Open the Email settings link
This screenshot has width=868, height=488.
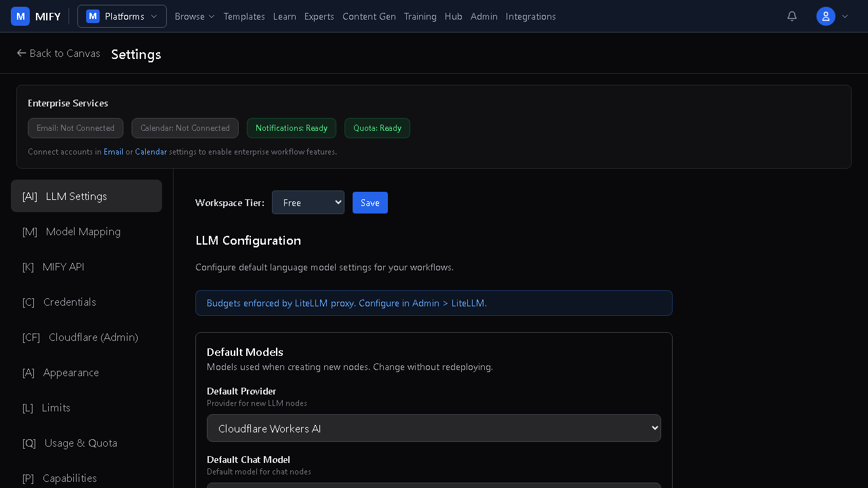pos(113,152)
